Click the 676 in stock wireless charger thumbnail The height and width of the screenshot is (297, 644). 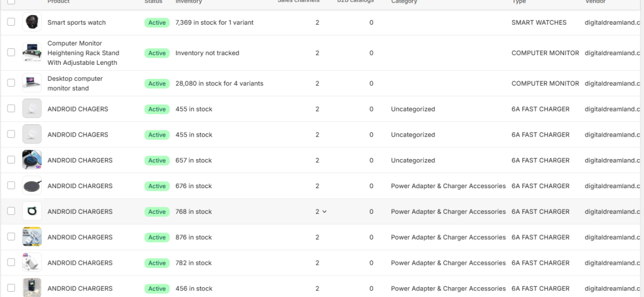tap(32, 186)
